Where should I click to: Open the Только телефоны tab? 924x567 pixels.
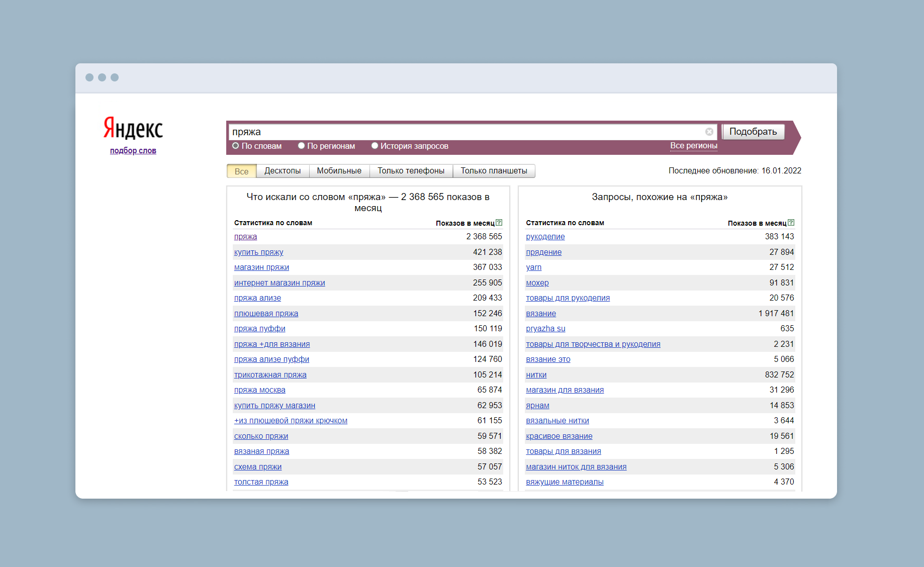[411, 171]
